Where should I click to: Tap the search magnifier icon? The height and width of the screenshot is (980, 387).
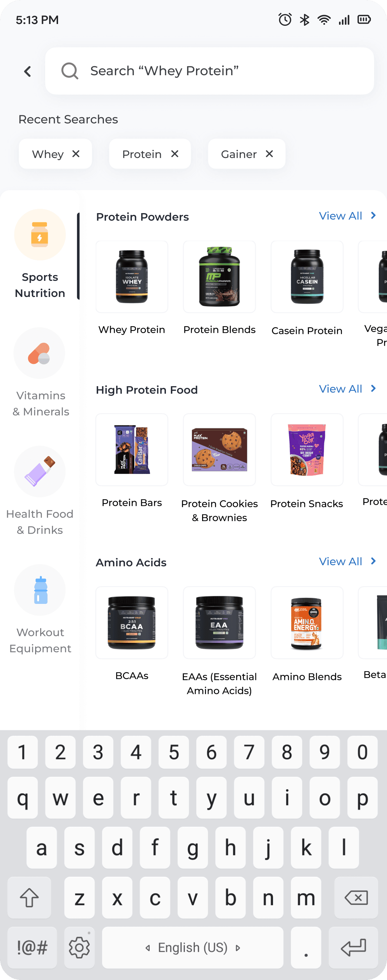pos(70,71)
